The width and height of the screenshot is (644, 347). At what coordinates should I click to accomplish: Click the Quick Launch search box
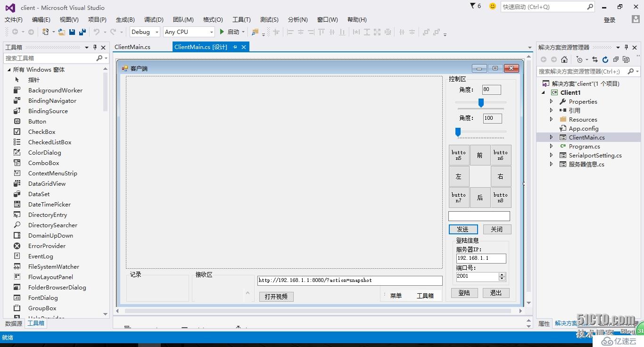point(547,7)
